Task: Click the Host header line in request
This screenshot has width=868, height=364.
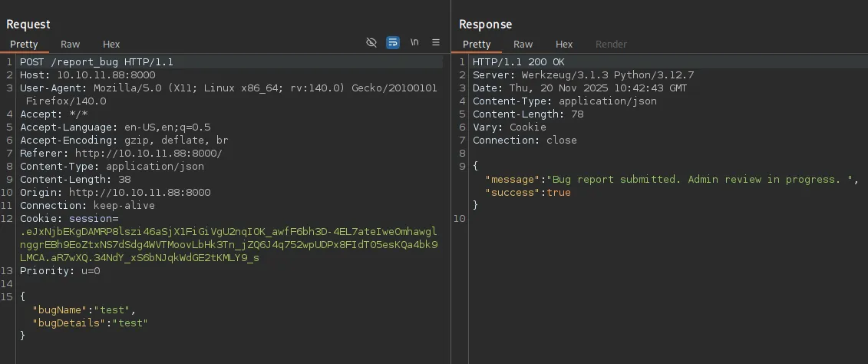Action: point(87,75)
